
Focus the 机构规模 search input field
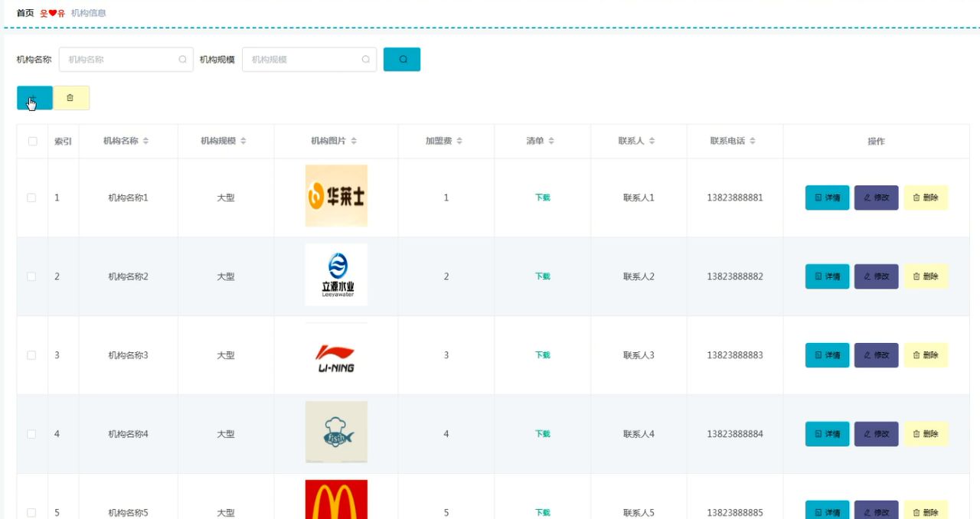click(x=309, y=60)
